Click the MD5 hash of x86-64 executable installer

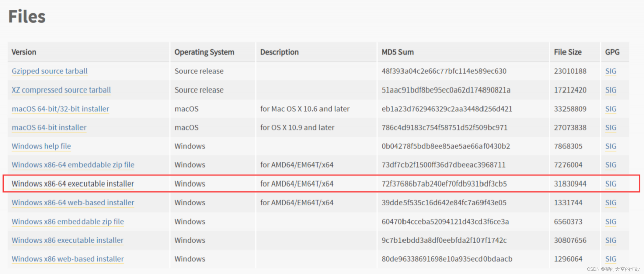[444, 184]
